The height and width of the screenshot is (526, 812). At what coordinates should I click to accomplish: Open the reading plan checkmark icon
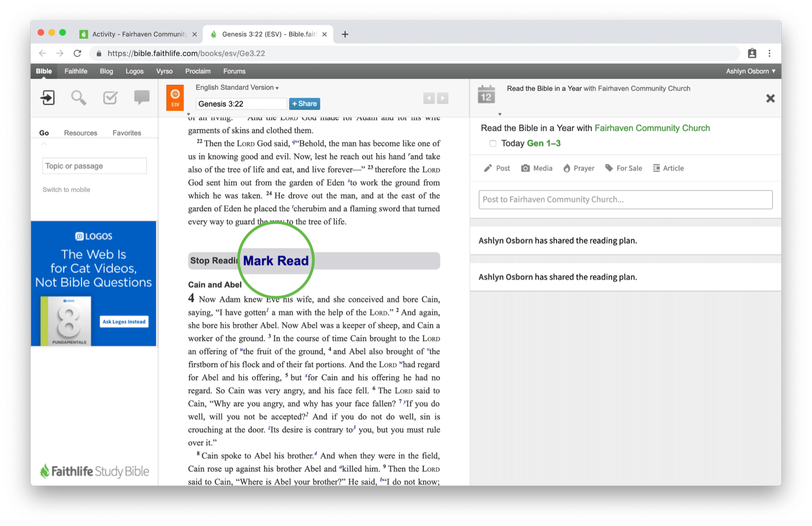click(110, 97)
